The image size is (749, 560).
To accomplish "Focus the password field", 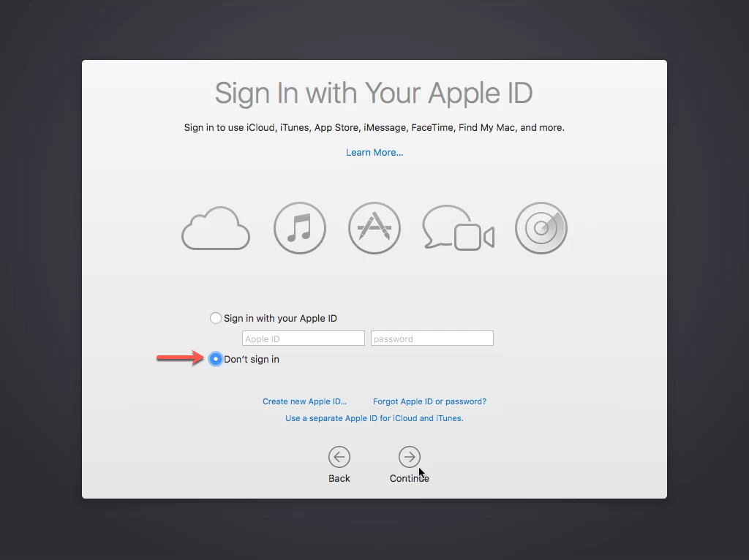I will 432,338.
